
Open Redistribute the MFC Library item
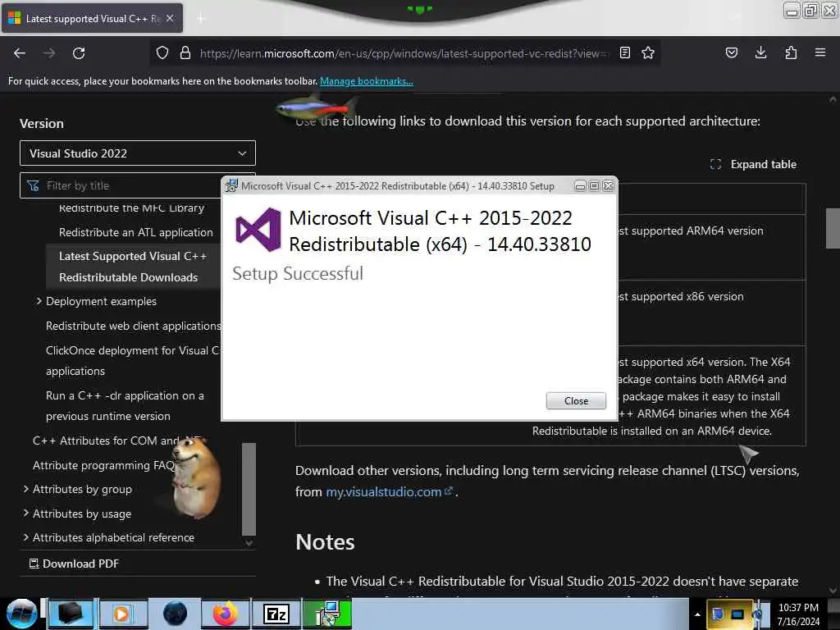[131, 208]
